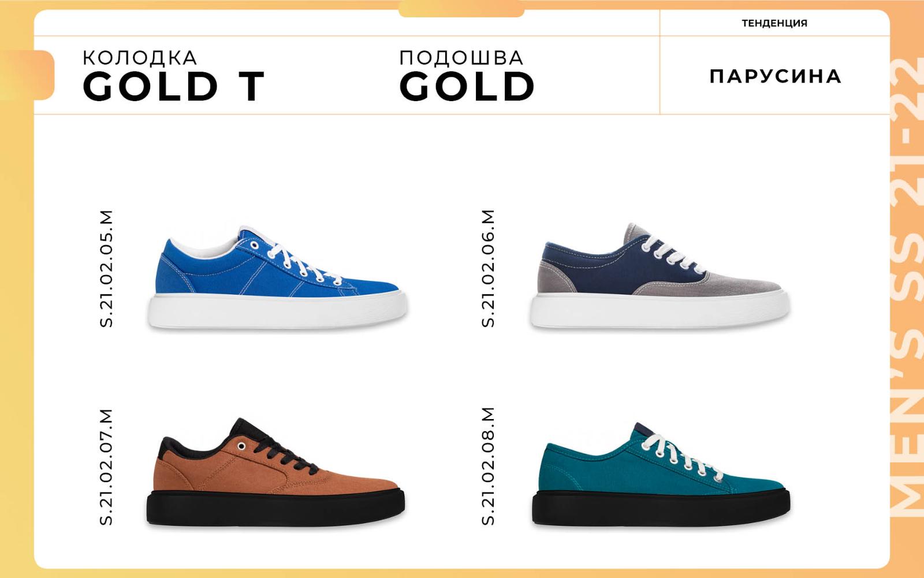Click the S.21.02.05.M article code
The width and height of the screenshot is (924, 578).
(x=107, y=269)
